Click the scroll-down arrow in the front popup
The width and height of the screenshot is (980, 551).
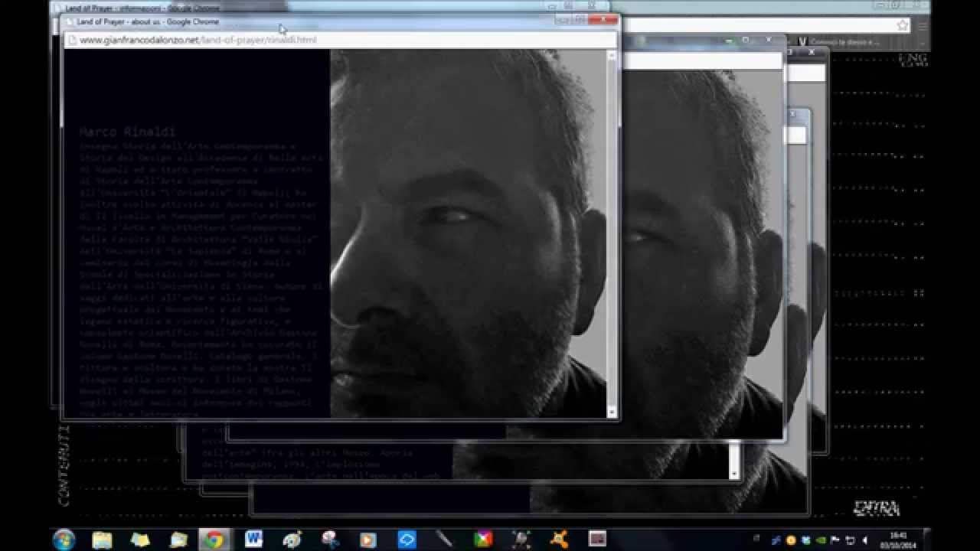(612, 412)
